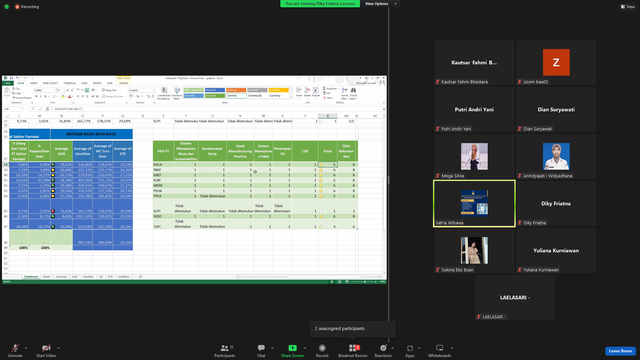The height and width of the screenshot is (360, 640).
Task: Switch to Excel PAGE LAYOUT tab
Action: click(x=51, y=83)
